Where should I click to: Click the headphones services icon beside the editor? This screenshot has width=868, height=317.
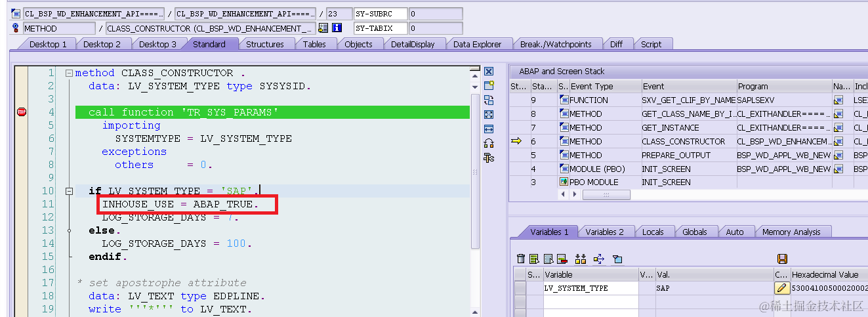[x=489, y=143]
